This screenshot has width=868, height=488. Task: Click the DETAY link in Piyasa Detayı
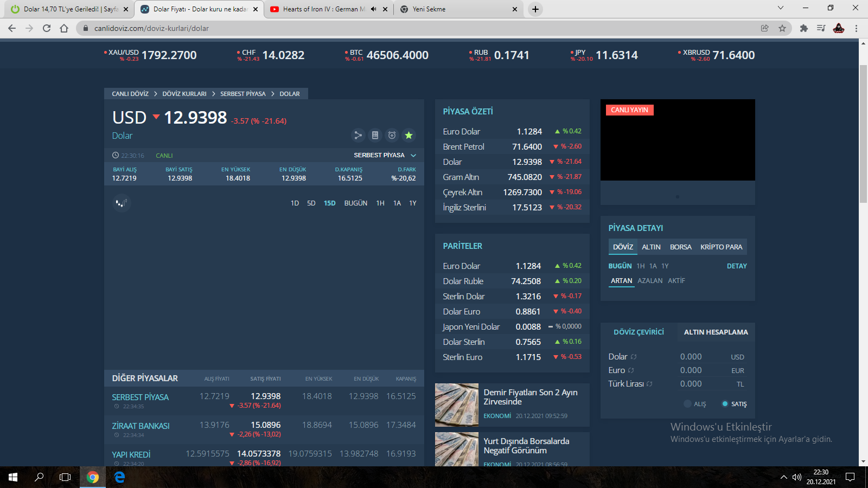[x=737, y=266]
